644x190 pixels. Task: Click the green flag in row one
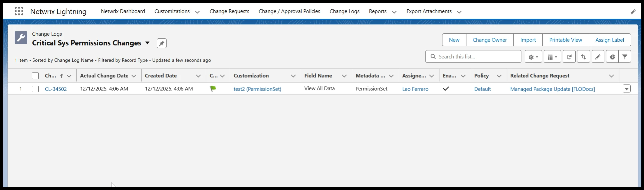point(213,89)
